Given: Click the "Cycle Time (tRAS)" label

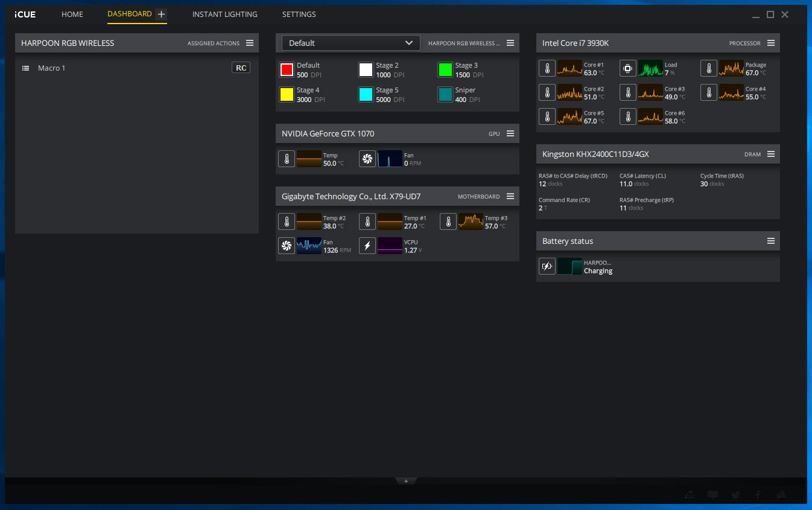Looking at the screenshot, I should (722, 176).
